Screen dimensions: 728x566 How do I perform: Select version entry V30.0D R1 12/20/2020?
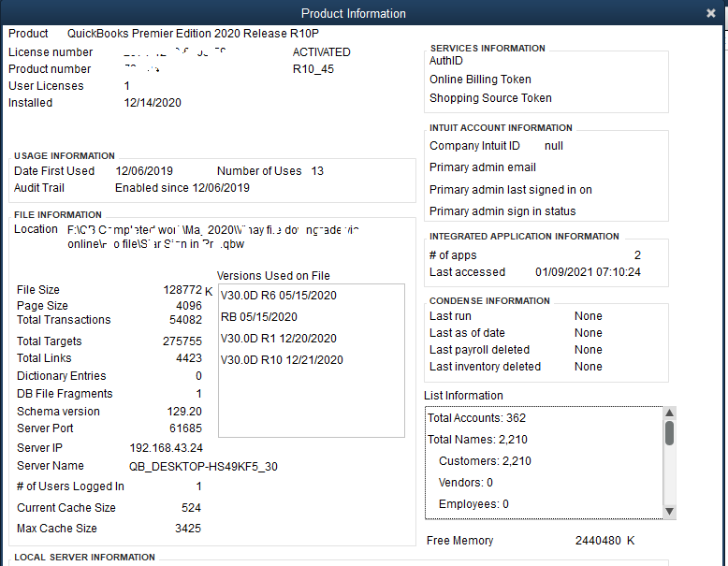[x=279, y=338]
